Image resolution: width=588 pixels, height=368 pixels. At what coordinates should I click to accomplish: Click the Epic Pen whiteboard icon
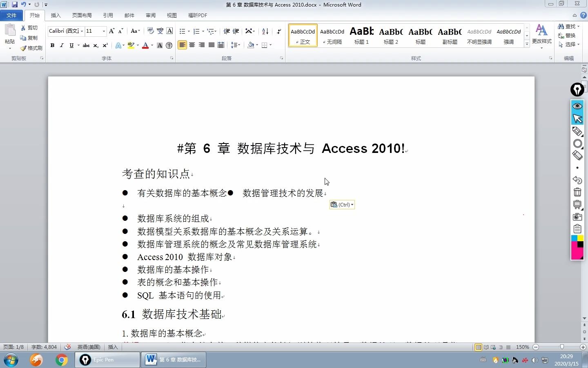[577, 204]
